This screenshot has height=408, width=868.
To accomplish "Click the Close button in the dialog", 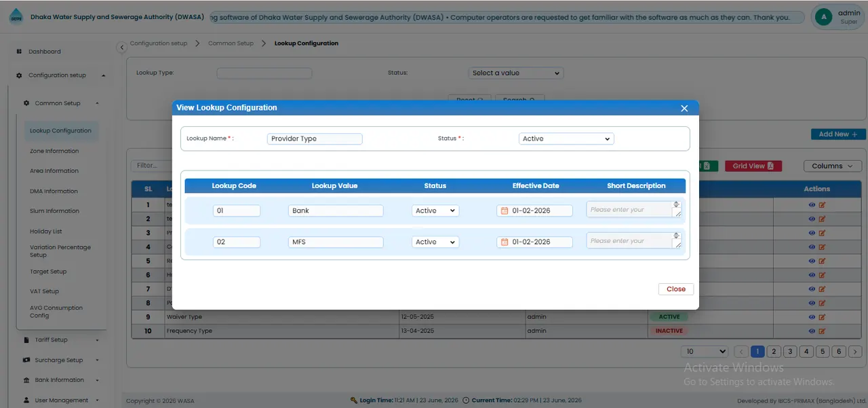I will [676, 289].
